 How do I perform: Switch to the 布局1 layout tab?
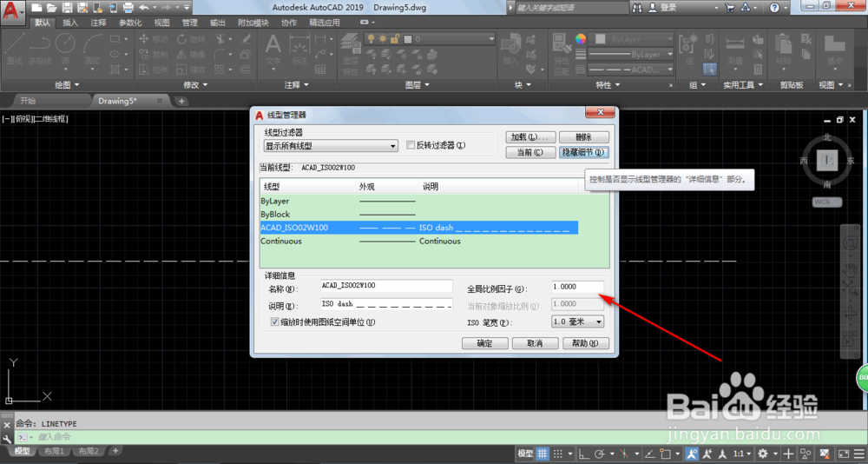tap(54, 451)
